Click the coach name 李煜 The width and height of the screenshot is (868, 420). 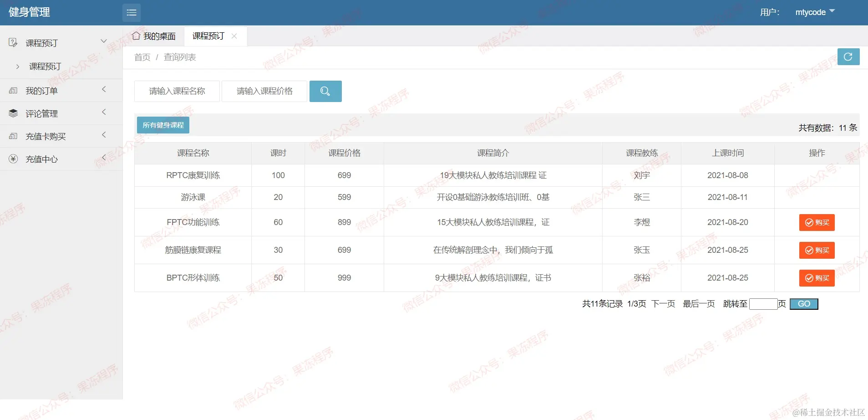tap(642, 222)
